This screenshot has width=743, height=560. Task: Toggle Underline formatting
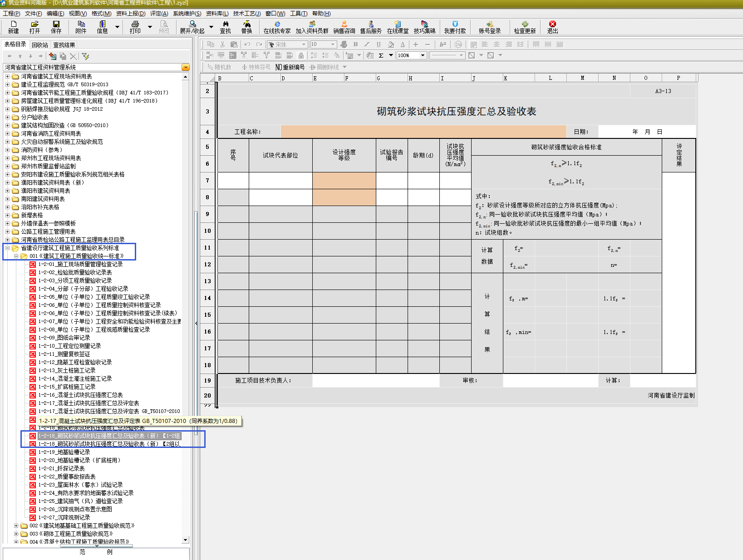pyautogui.click(x=379, y=44)
